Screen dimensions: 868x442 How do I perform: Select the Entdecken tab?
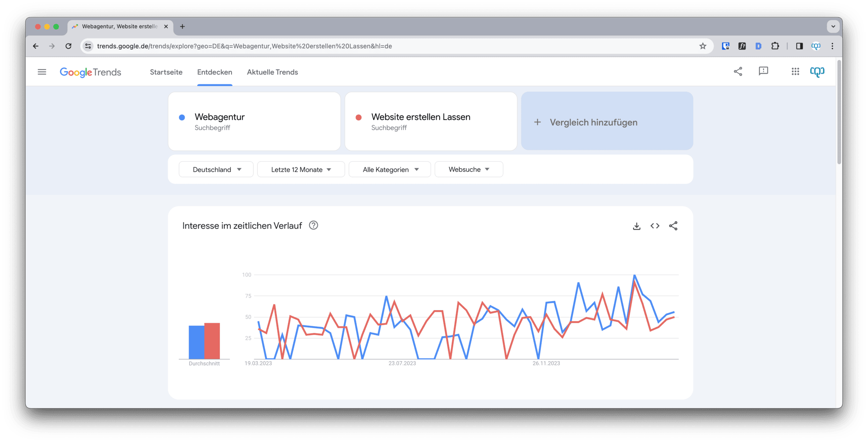(x=214, y=72)
